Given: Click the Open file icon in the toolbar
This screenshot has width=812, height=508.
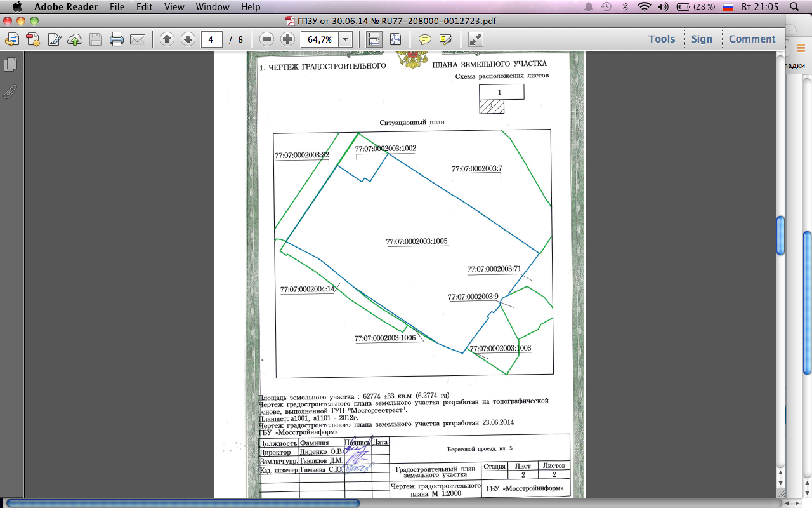Looking at the screenshot, I should pyautogui.click(x=11, y=39).
